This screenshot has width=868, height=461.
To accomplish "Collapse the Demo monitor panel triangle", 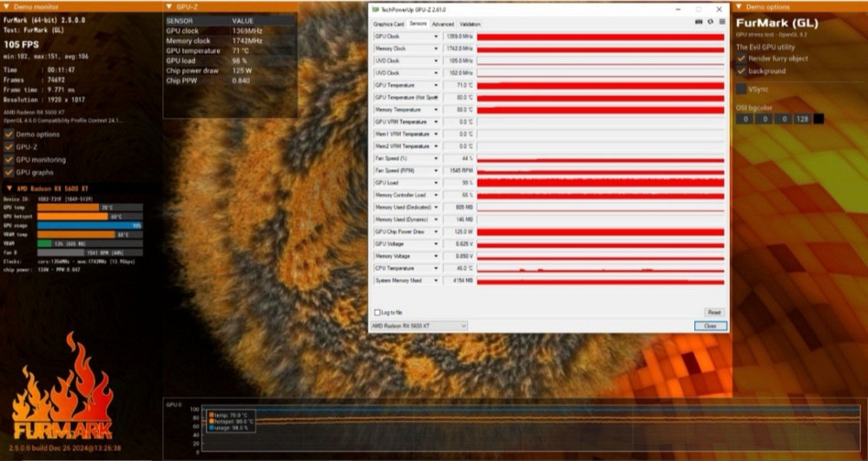I will click(x=5, y=7).
